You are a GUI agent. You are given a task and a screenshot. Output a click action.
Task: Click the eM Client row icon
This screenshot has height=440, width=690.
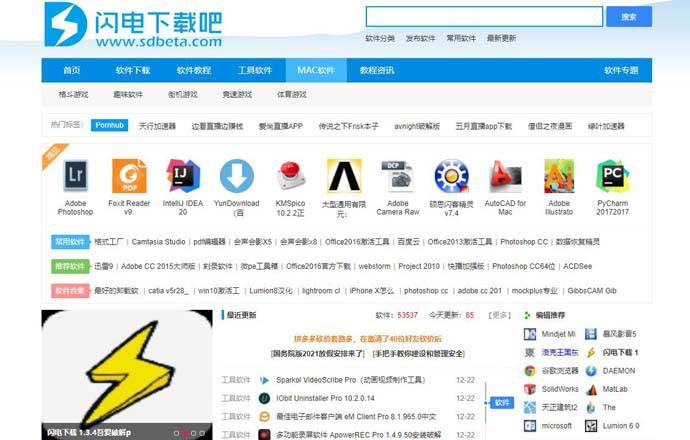[x=264, y=417]
